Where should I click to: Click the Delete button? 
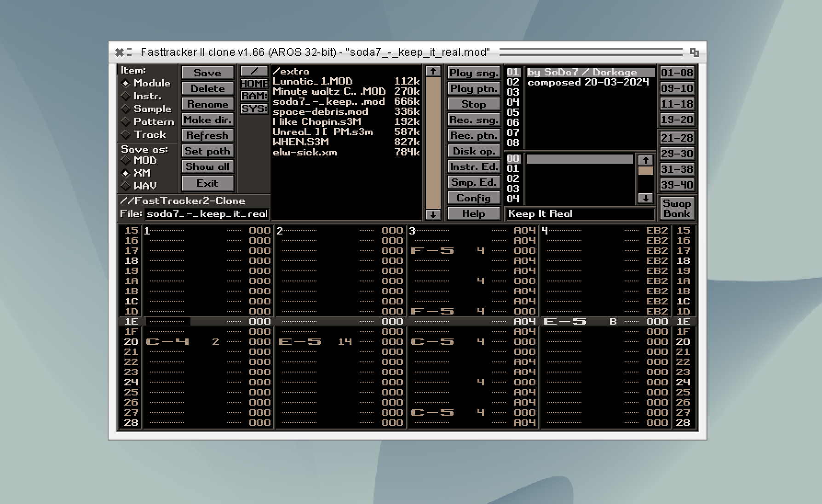click(207, 88)
